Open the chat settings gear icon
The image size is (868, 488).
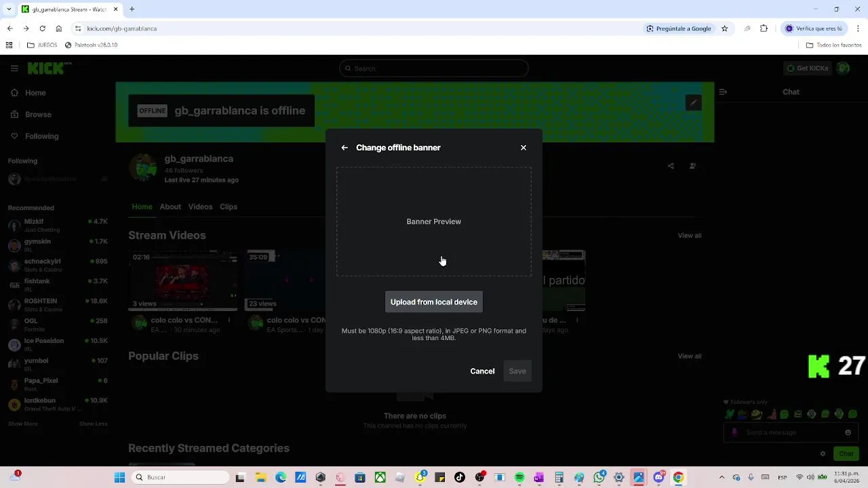pos(823,454)
